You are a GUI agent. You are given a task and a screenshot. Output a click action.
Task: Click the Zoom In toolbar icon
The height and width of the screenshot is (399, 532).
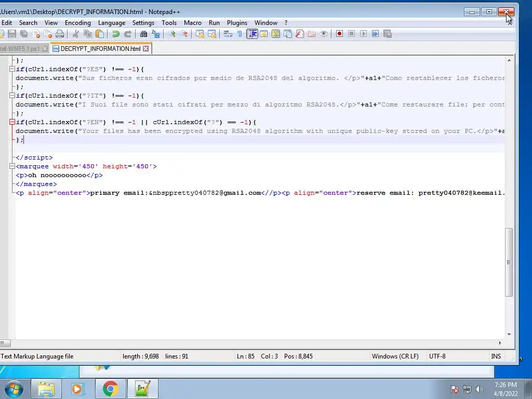(x=172, y=34)
